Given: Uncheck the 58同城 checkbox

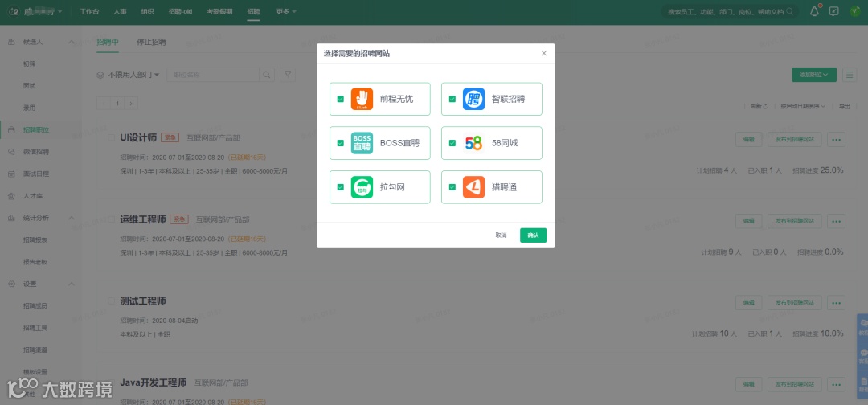Looking at the screenshot, I should [452, 143].
